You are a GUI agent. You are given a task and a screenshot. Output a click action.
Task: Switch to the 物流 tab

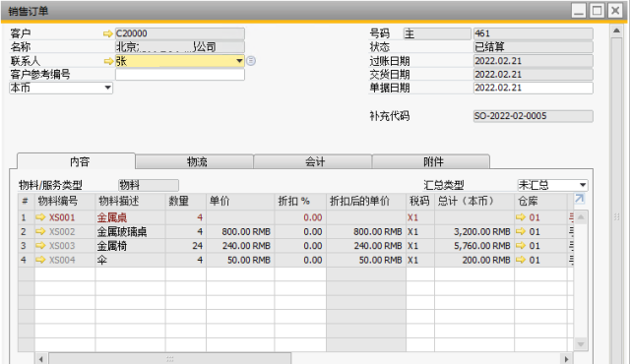point(195,161)
